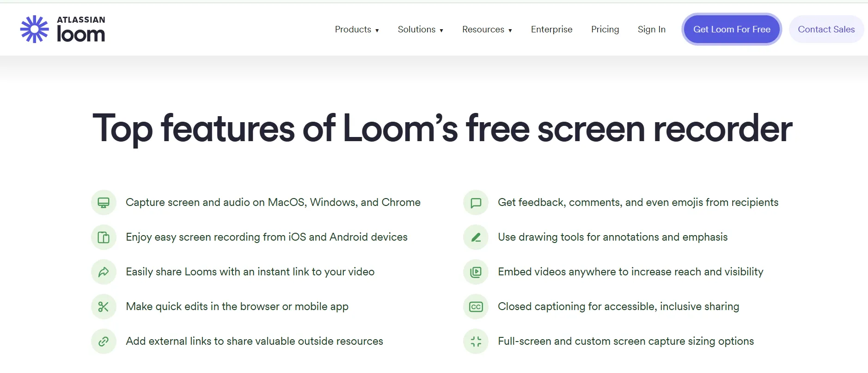Screen dimensions: 868x373
Task: Open the Solutions dropdown menu
Action: click(x=420, y=30)
